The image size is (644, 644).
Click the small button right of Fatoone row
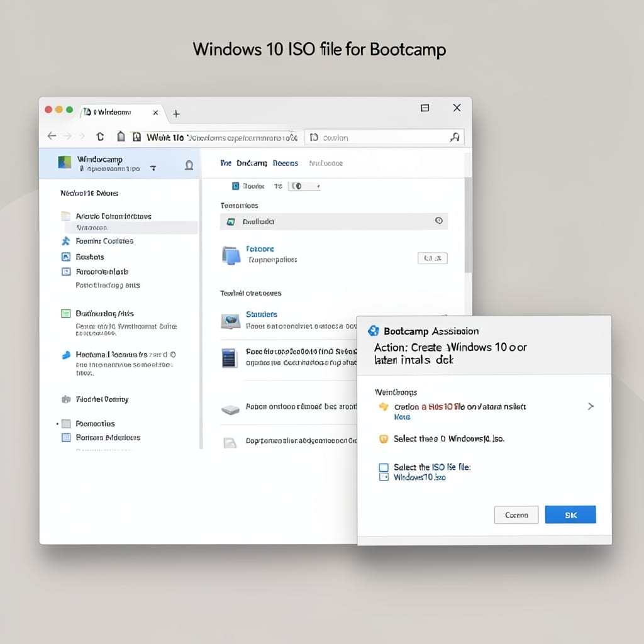[x=433, y=258]
